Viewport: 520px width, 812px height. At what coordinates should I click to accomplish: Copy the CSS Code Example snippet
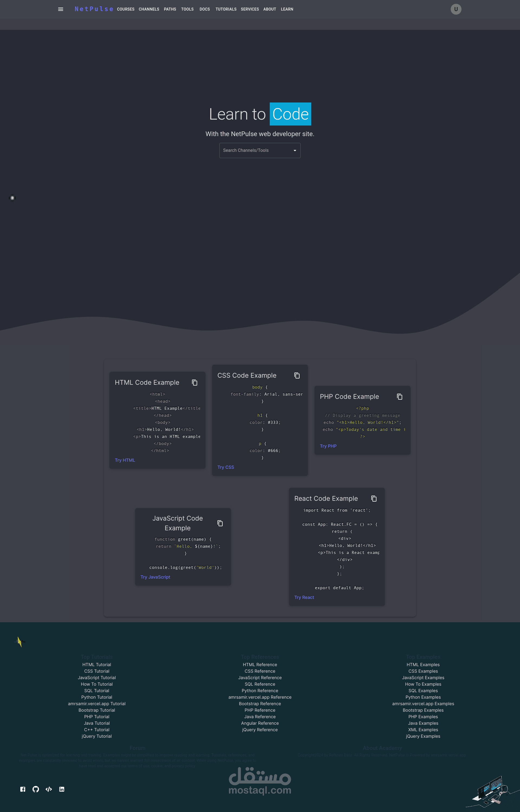297,375
